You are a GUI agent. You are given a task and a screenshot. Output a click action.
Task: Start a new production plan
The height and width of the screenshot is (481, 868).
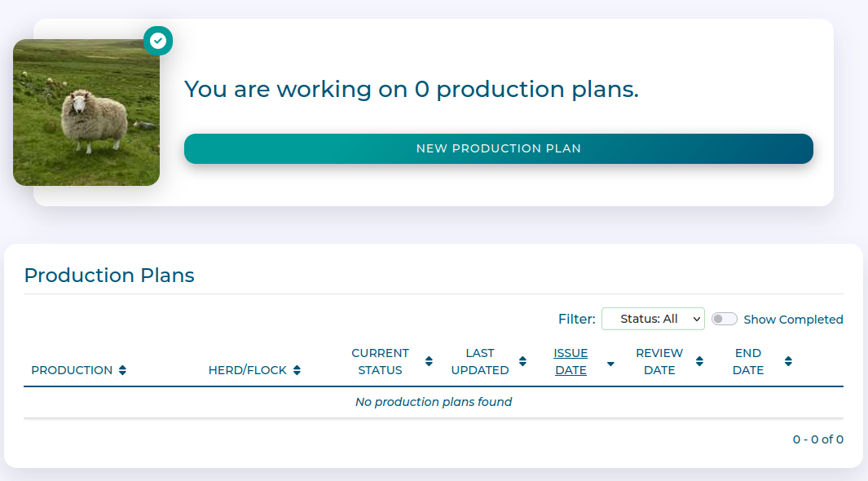pyautogui.click(x=498, y=148)
